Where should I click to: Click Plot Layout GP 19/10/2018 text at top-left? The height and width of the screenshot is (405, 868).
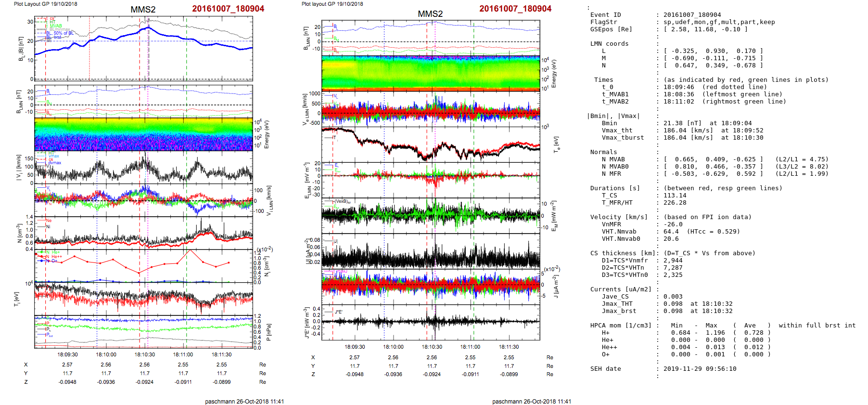tap(45, 4)
